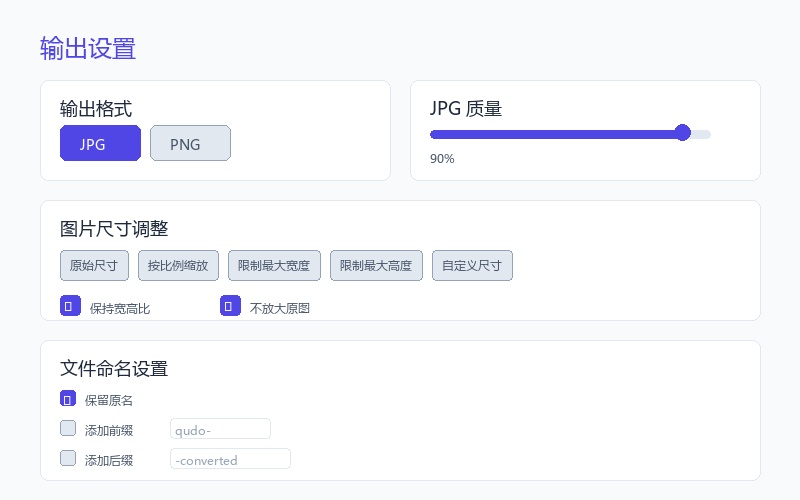Select PNG output format
The height and width of the screenshot is (500, 800).
point(190,143)
